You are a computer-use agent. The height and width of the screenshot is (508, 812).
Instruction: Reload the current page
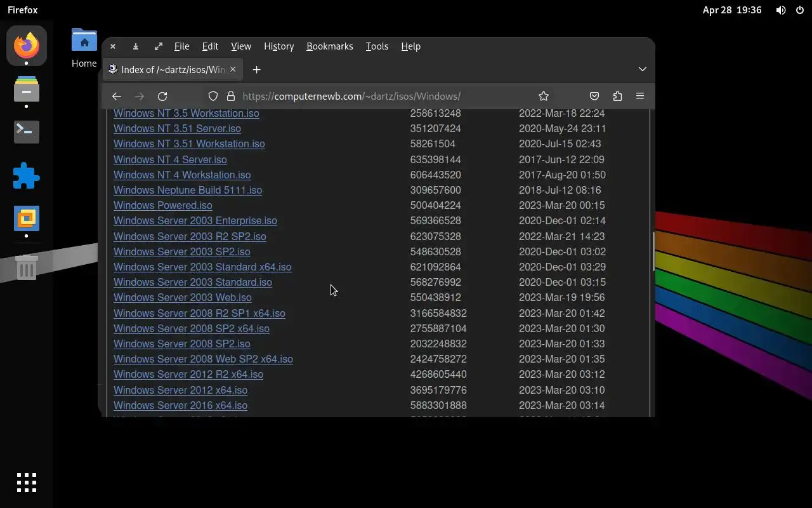(x=162, y=97)
